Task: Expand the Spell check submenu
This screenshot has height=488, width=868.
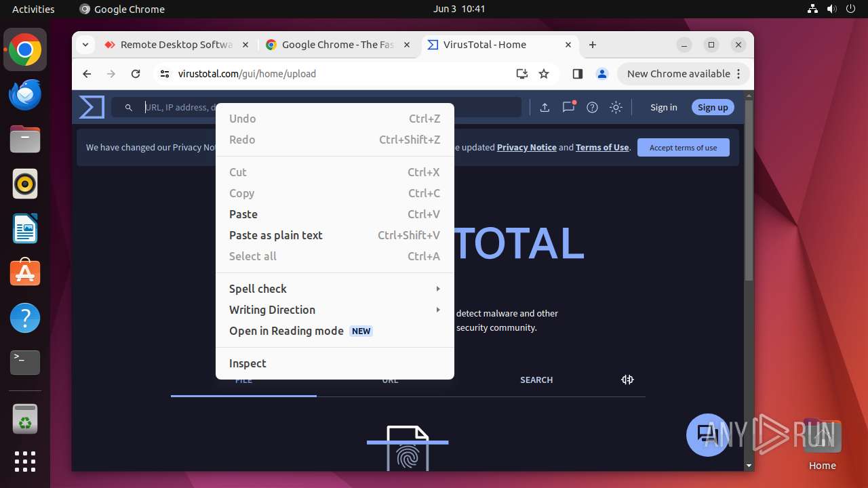Action: pos(334,289)
